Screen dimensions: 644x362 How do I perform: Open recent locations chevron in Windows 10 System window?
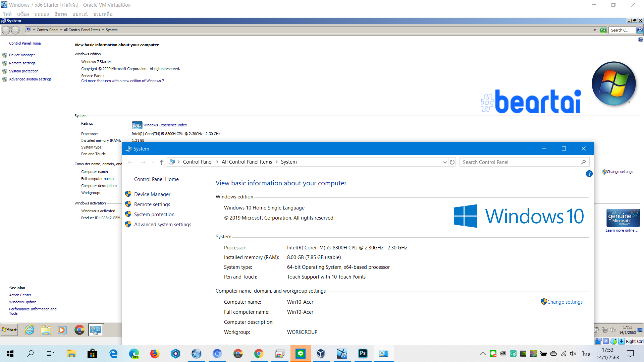pyautogui.click(x=153, y=162)
